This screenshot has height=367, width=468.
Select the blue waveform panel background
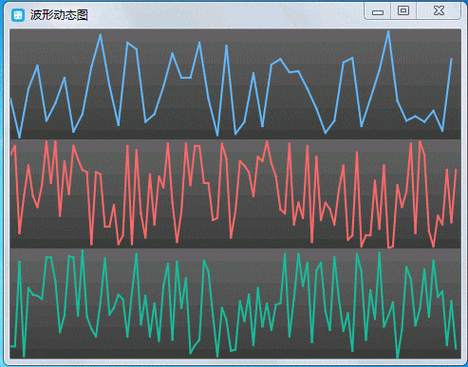235,84
